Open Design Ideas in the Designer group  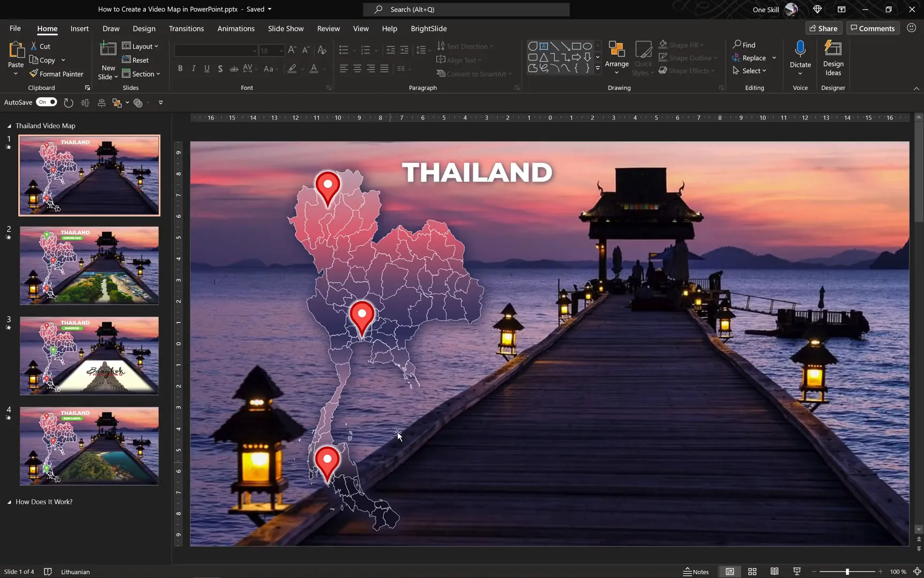[833, 58]
